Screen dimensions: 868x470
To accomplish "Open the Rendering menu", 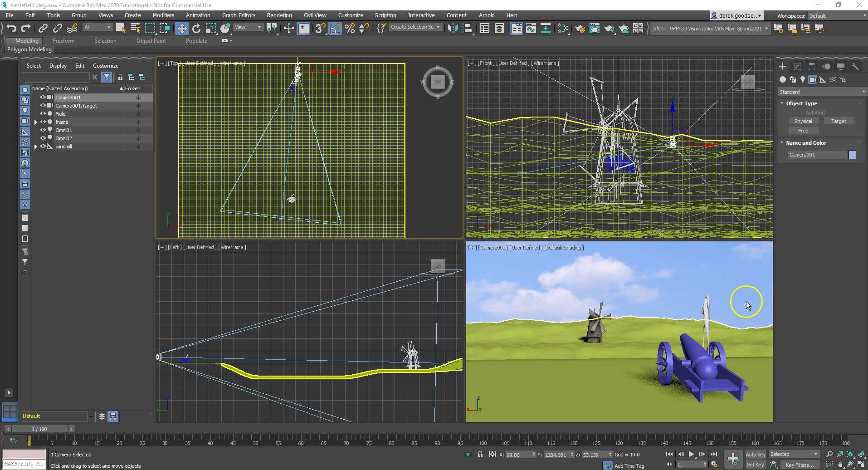I will [x=279, y=15].
